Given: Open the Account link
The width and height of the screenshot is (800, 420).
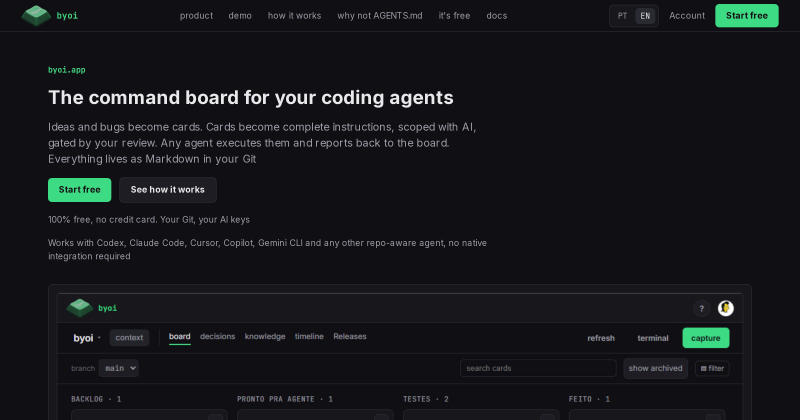Looking at the screenshot, I should tap(687, 16).
